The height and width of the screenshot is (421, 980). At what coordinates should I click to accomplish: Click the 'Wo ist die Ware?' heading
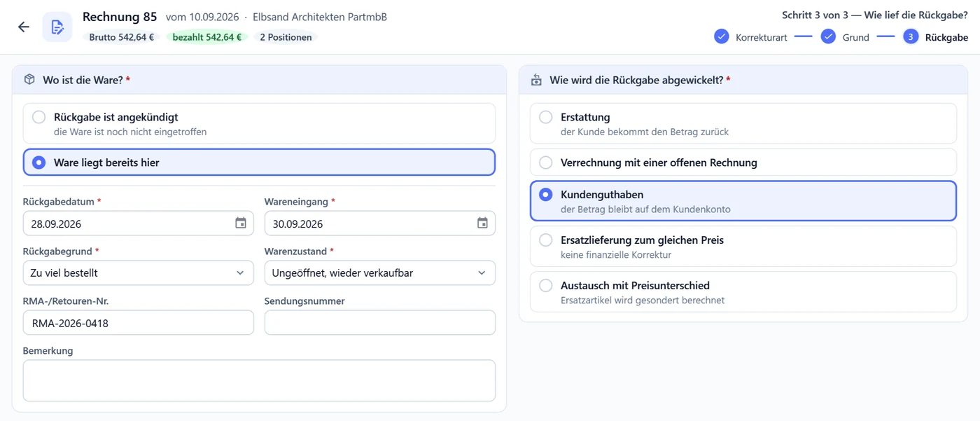click(x=83, y=81)
